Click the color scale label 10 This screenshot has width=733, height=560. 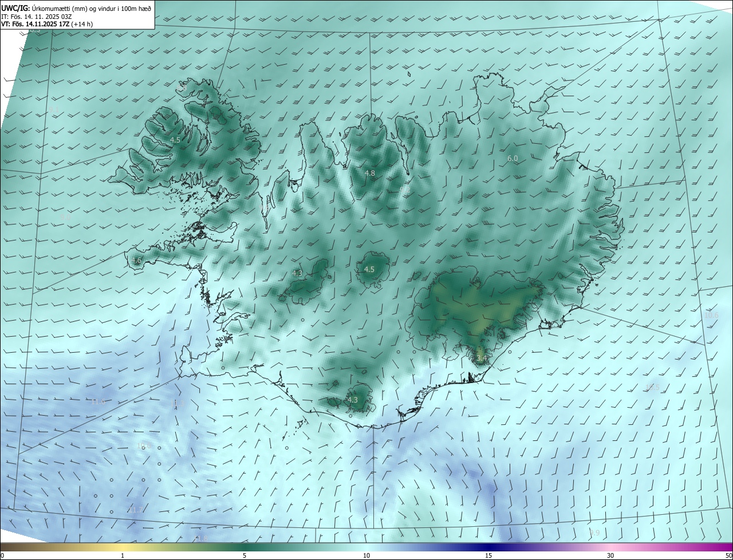[366, 555]
